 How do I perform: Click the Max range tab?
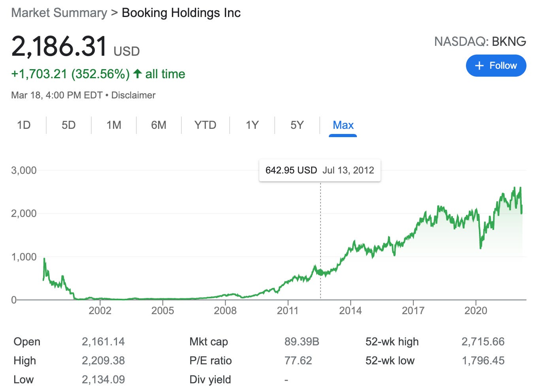[x=343, y=125]
